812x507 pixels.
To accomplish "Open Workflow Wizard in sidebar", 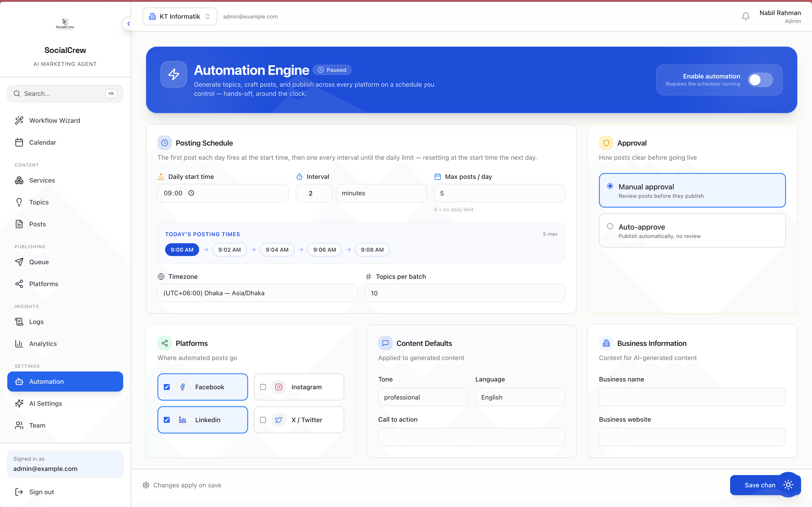I will coord(65,120).
